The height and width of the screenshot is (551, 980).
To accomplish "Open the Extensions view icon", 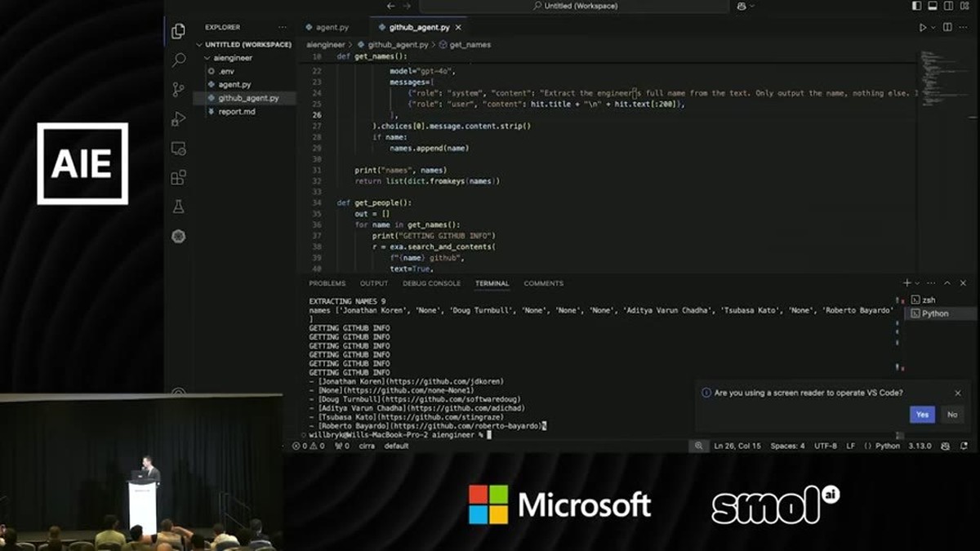I will click(178, 177).
